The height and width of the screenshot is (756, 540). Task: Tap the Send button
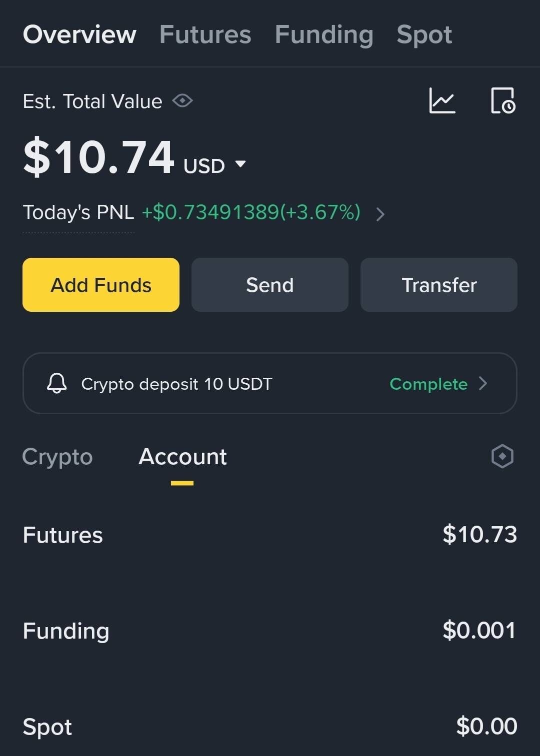(x=269, y=285)
